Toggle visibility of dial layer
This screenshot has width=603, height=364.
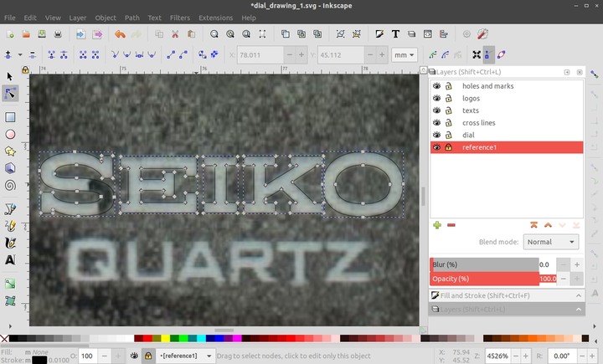pyautogui.click(x=436, y=135)
